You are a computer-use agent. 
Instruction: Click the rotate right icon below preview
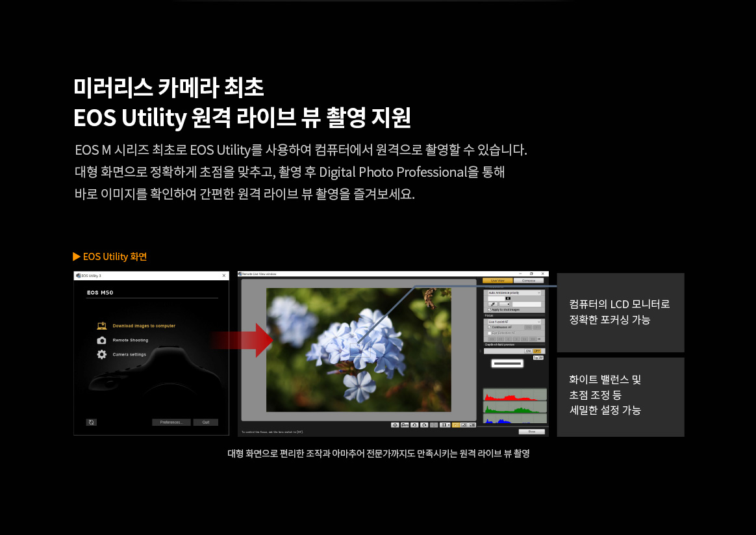tap(424, 424)
